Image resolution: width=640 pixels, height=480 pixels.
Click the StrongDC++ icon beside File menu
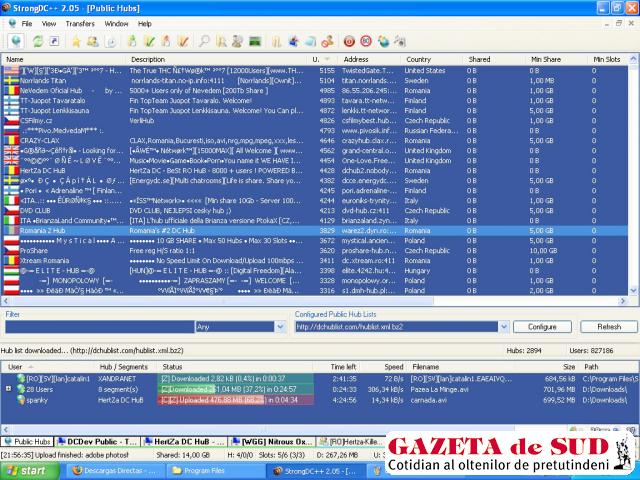coord(12,23)
